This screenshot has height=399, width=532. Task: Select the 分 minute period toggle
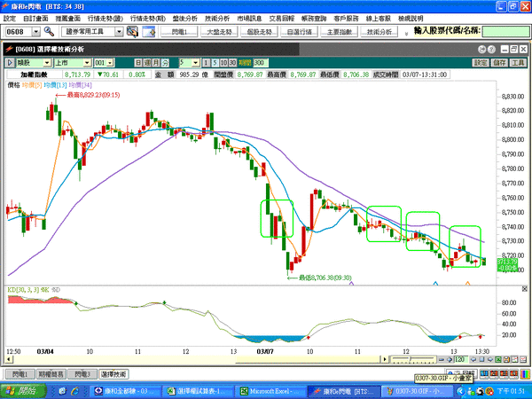coord(165,63)
